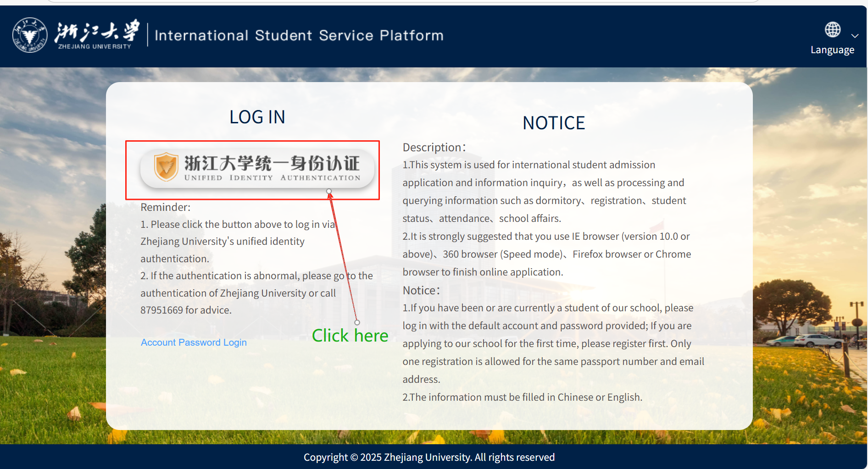Open the Account Password Login link
Screen dimensions: 868x469
[194, 342]
